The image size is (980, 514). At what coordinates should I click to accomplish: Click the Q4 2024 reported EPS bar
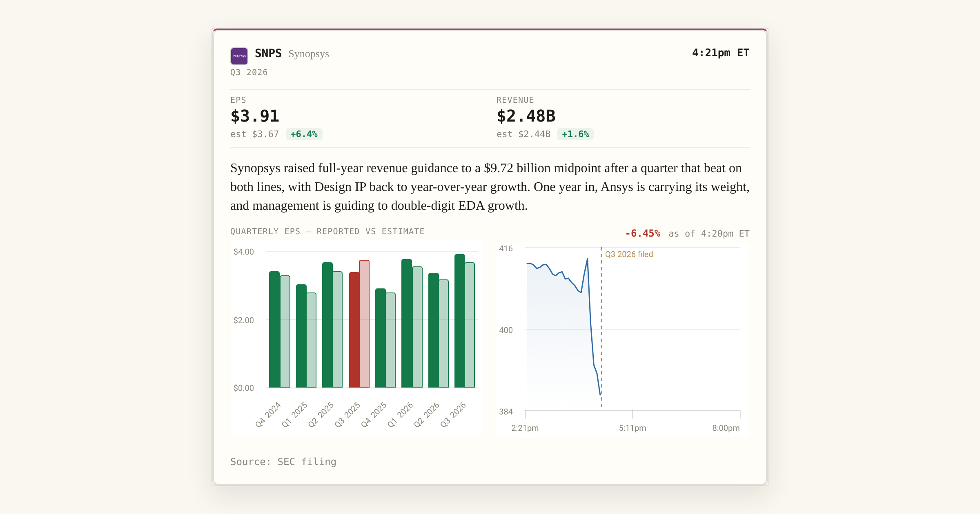pos(274,330)
